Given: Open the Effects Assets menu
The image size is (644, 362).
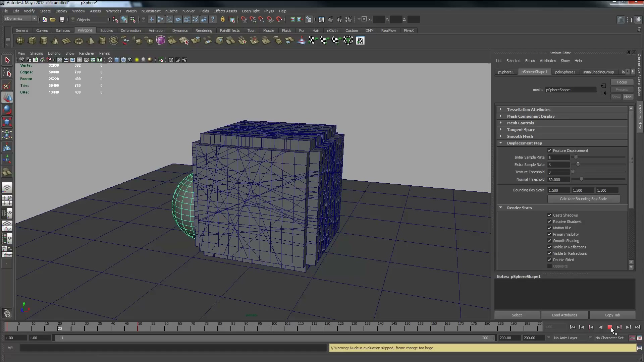Looking at the screenshot, I should click(x=225, y=11).
